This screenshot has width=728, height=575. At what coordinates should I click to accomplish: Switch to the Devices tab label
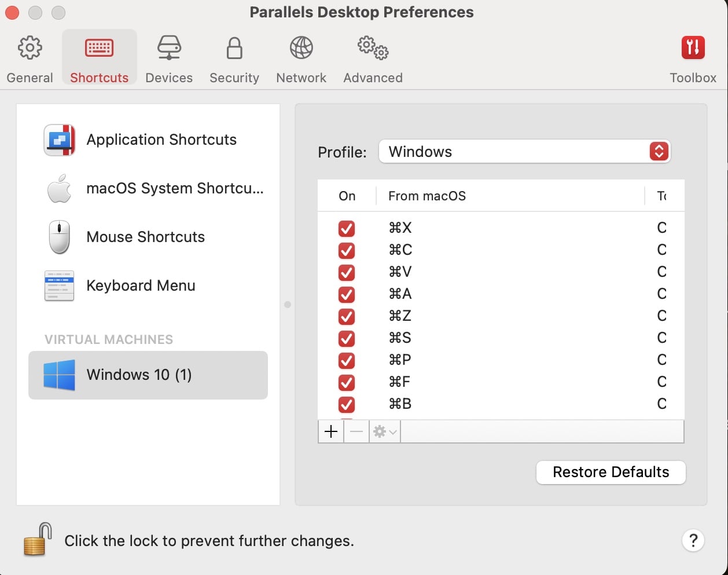coord(169,78)
